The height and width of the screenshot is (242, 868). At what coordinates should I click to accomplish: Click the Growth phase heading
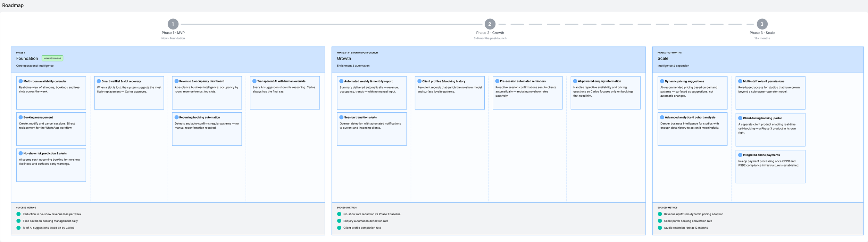click(x=344, y=58)
